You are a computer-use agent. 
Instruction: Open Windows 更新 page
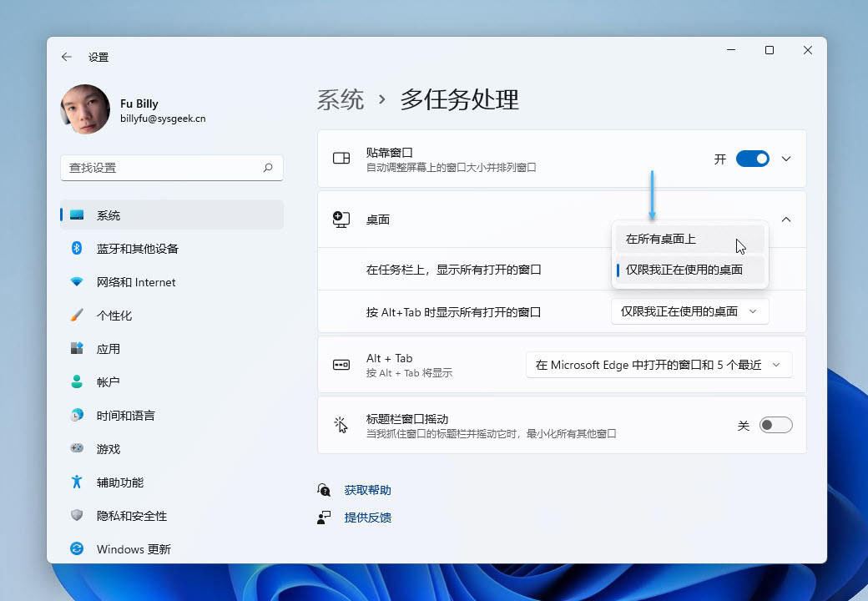pos(134,549)
